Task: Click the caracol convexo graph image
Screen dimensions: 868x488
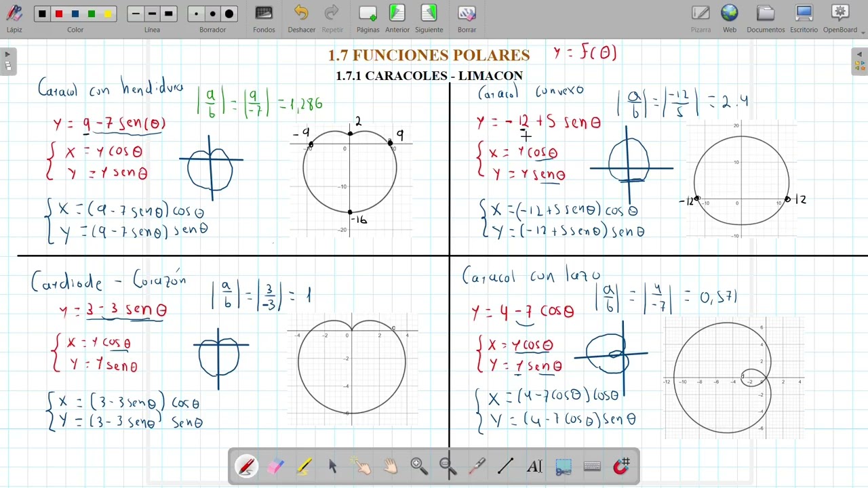Action: pos(741,180)
